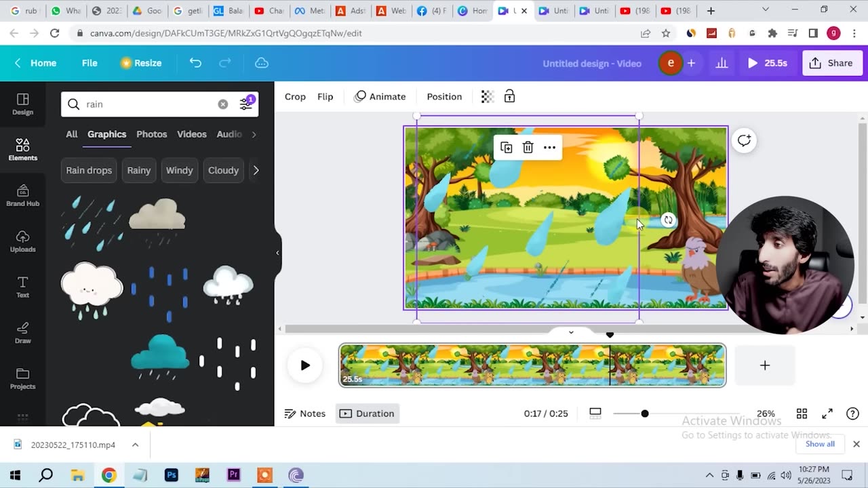Open the transparency checkerboard icon
Image resolution: width=868 pixels, height=488 pixels.
tap(487, 97)
